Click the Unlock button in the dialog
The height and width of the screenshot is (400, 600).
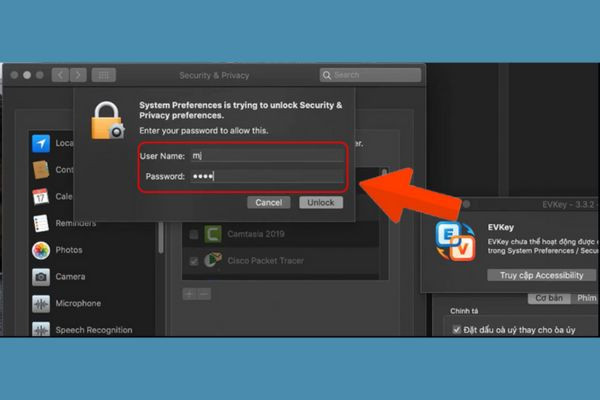point(321,202)
